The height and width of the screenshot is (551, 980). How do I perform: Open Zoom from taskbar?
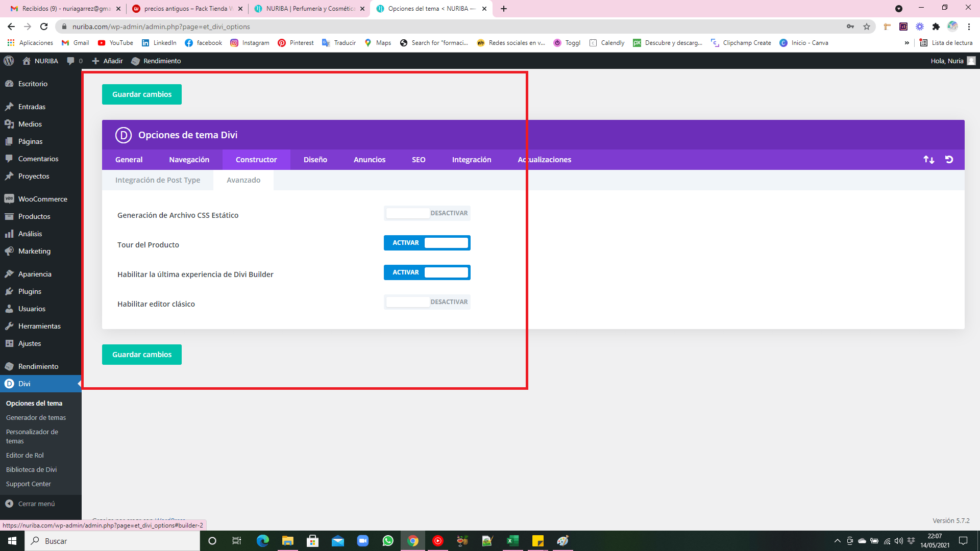click(x=363, y=541)
